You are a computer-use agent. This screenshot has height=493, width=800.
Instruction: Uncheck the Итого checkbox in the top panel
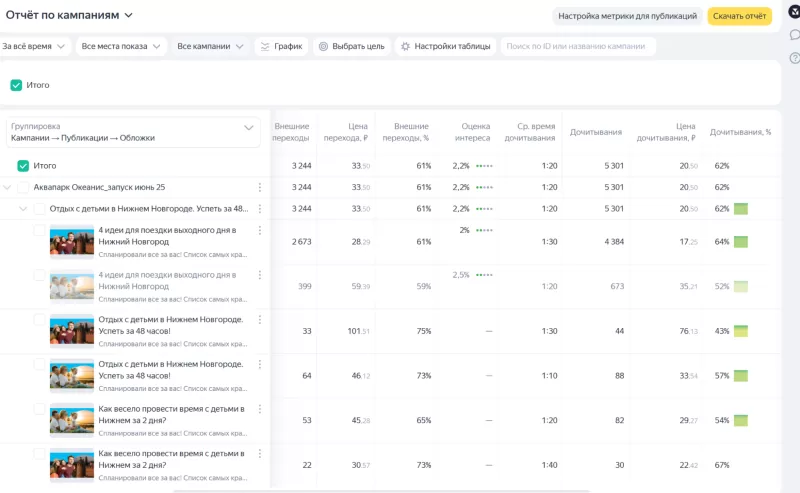click(16, 85)
